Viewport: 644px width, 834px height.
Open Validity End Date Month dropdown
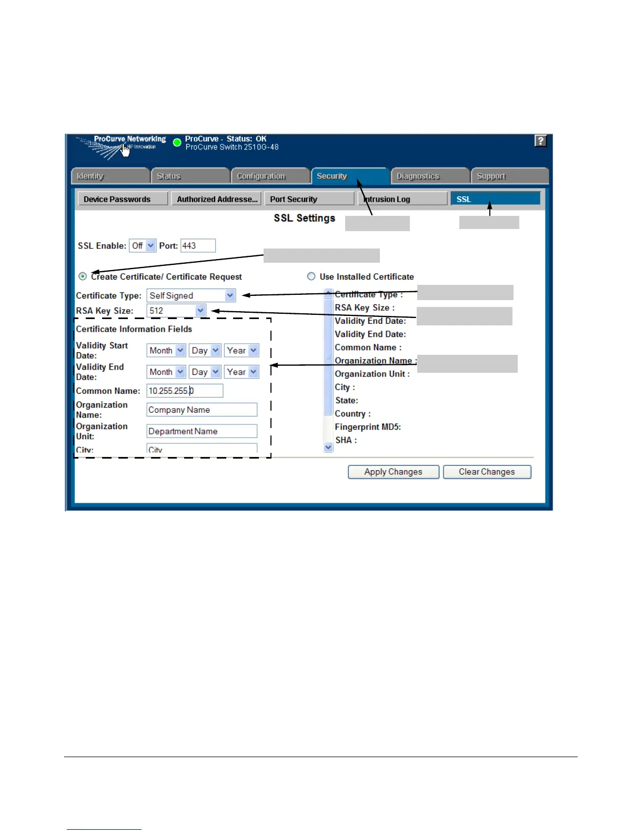pos(166,372)
